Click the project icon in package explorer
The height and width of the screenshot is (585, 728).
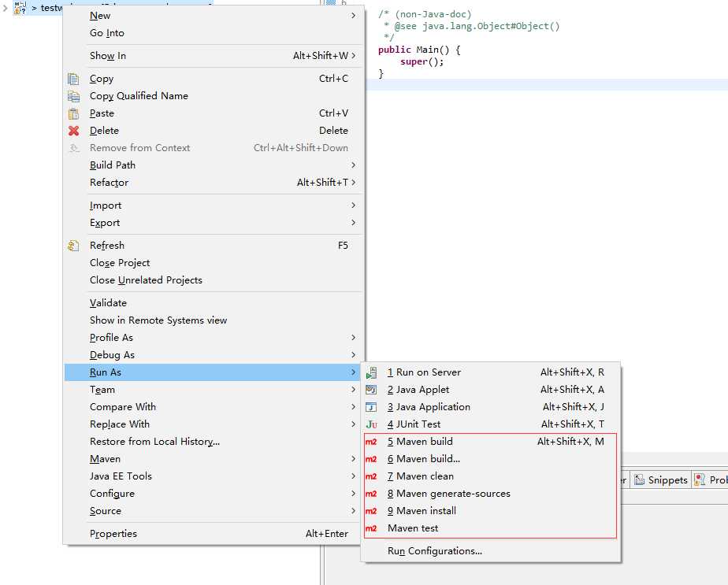click(x=20, y=8)
